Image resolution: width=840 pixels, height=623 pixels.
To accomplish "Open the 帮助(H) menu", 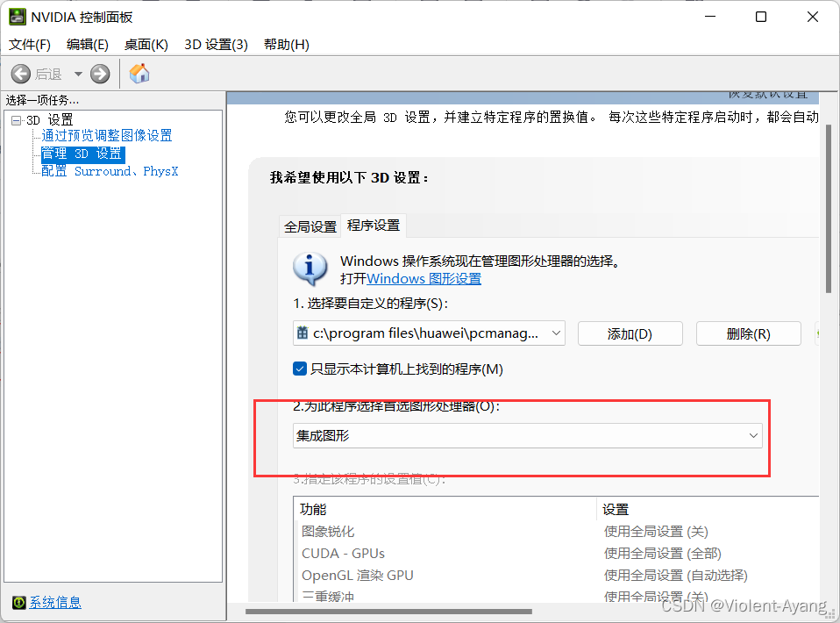I will [287, 45].
